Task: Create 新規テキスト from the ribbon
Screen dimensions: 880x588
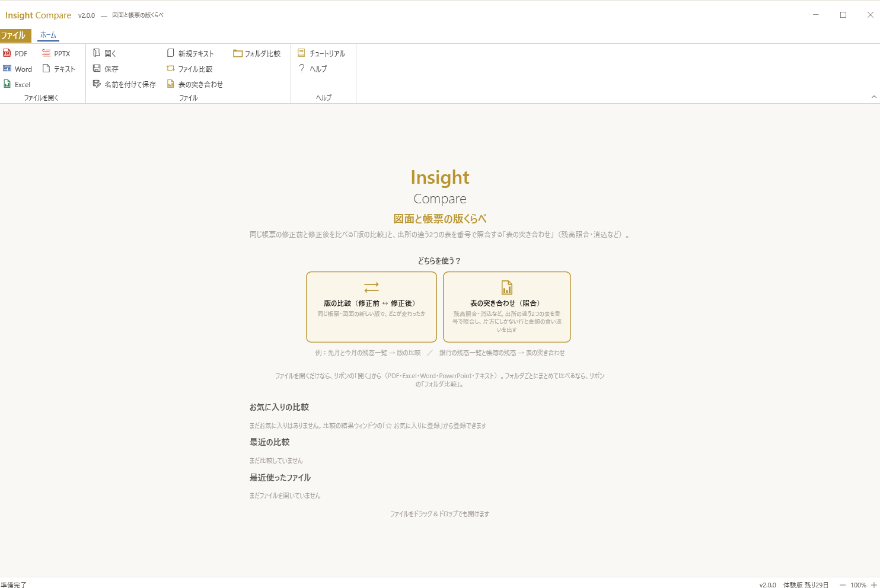Action: click(190, 53)
